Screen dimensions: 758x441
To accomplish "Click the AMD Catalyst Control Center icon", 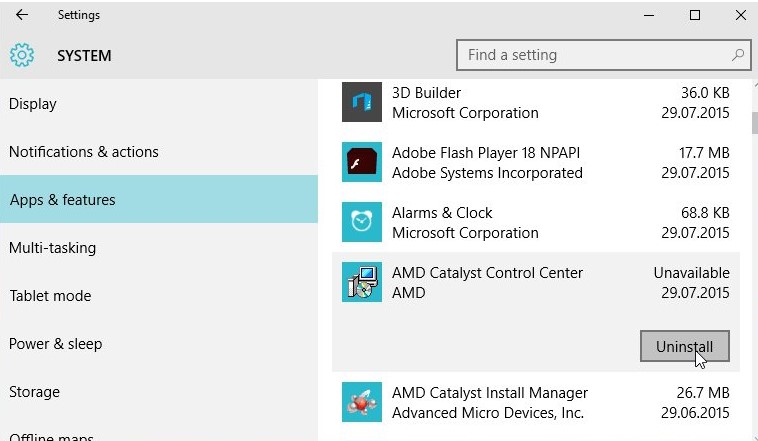I will click(x=362, y=282).
